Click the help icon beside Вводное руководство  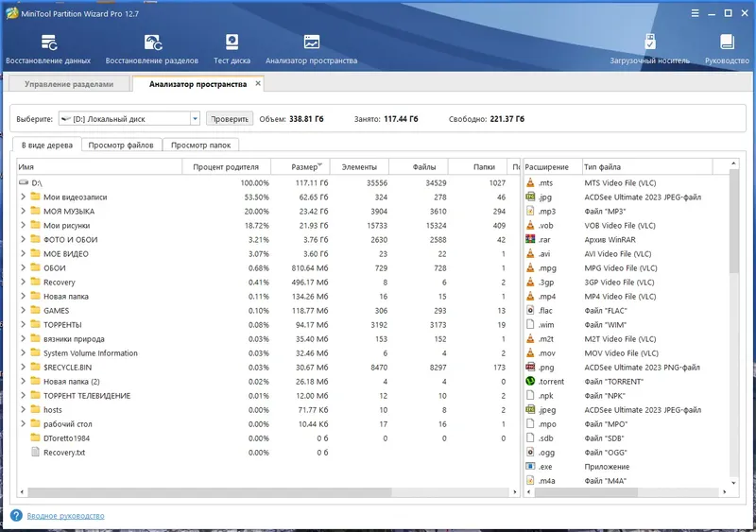17,516
